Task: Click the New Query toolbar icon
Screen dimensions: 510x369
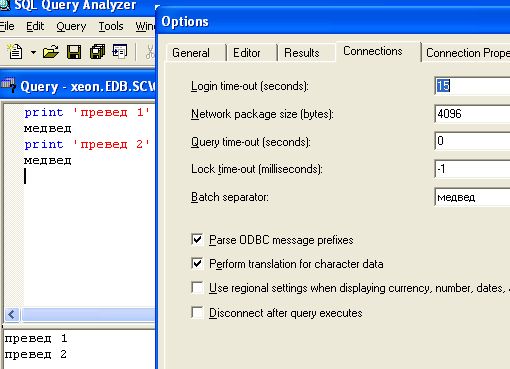Action: pyautogui.click(x=15, y=52)
